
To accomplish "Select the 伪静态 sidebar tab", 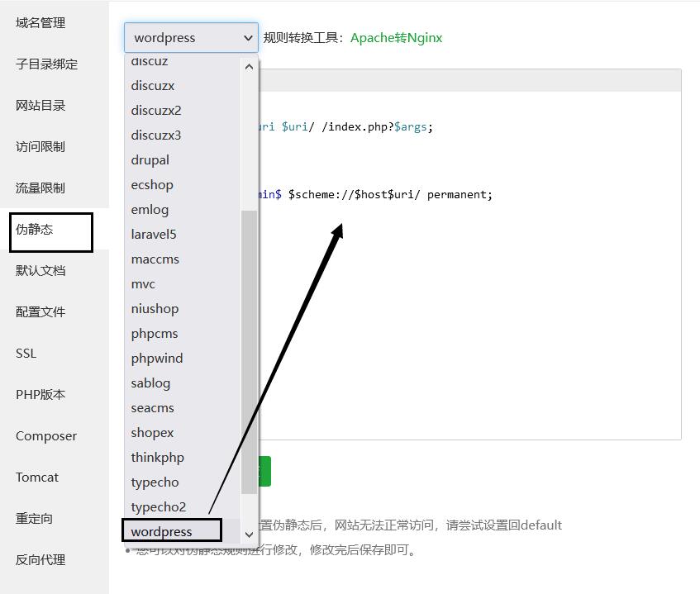I will (35, 230).
